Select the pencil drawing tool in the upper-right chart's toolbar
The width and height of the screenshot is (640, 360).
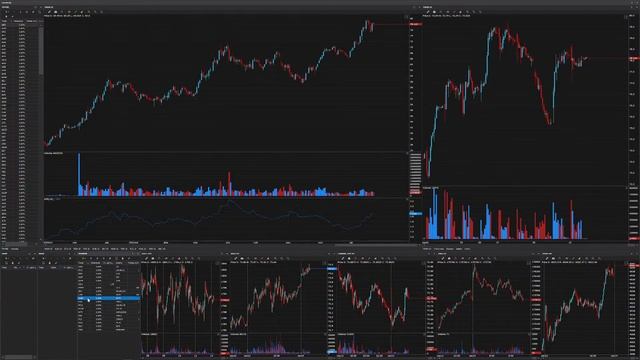click(x=428, y=12)
